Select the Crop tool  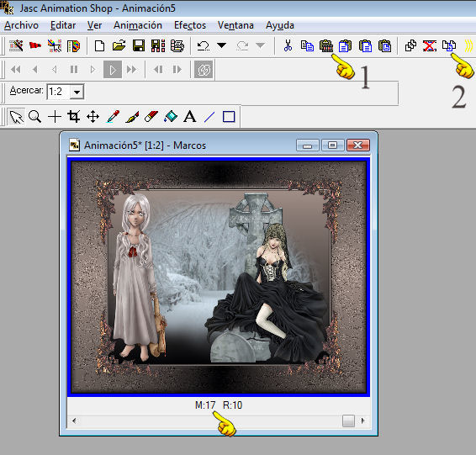coord(74,117)
